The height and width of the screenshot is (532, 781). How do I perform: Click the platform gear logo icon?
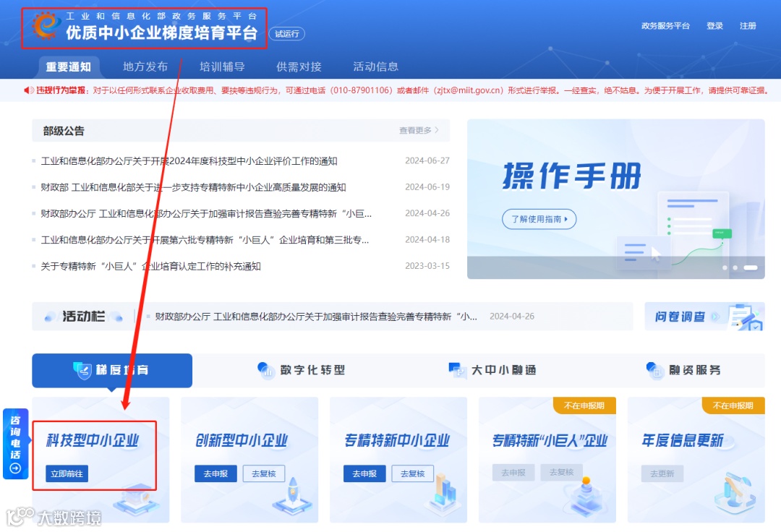pos(46,25)
